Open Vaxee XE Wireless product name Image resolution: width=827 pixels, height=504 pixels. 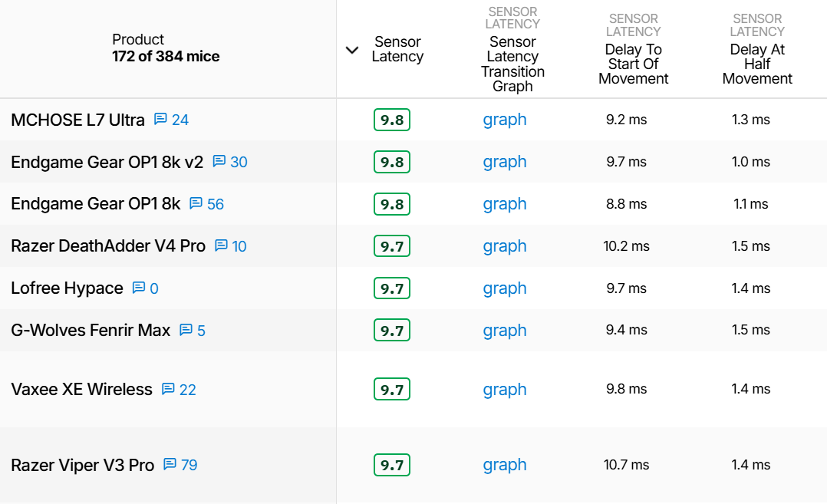[x=82, y=389]
